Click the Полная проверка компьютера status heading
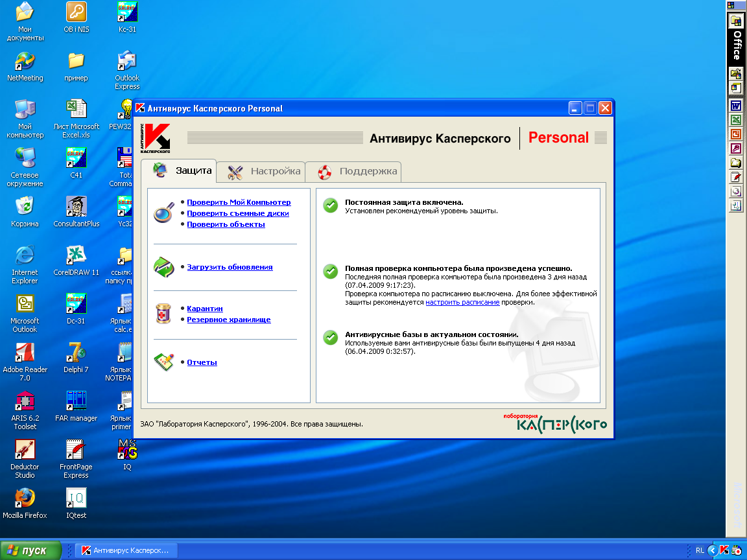This screenshot has height=560, width=747. pyautogui.click(x=458, y=268)
